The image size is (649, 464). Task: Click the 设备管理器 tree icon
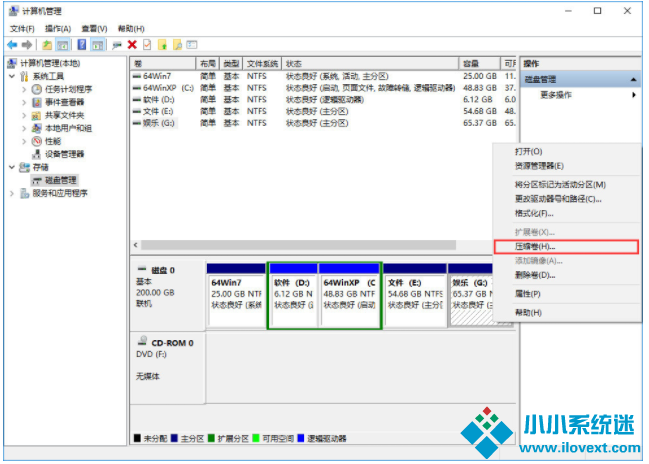(36, 154)
